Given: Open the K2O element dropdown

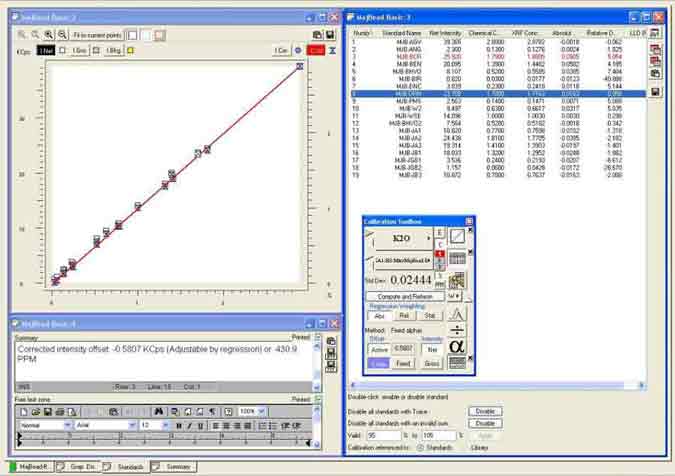Looking at the screenshot, I should coord(401,237).
